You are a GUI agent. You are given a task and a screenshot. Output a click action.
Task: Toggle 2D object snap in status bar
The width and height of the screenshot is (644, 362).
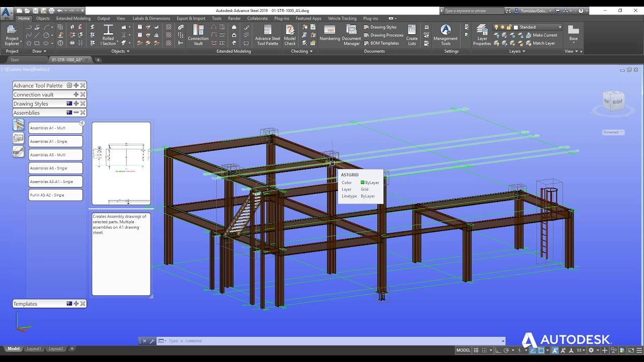(x=541, y=350)
